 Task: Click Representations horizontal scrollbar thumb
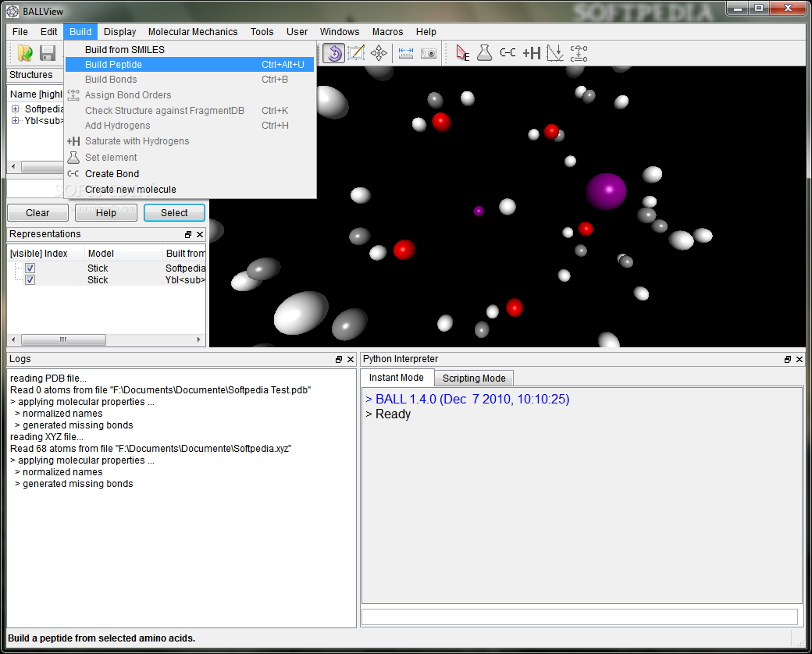pos(64,339)
